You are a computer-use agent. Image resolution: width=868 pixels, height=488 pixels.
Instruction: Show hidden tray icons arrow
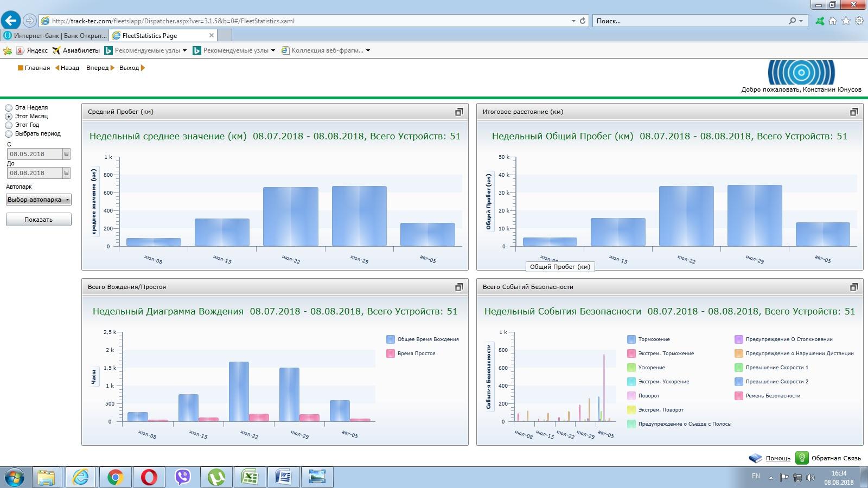(771, 478)
